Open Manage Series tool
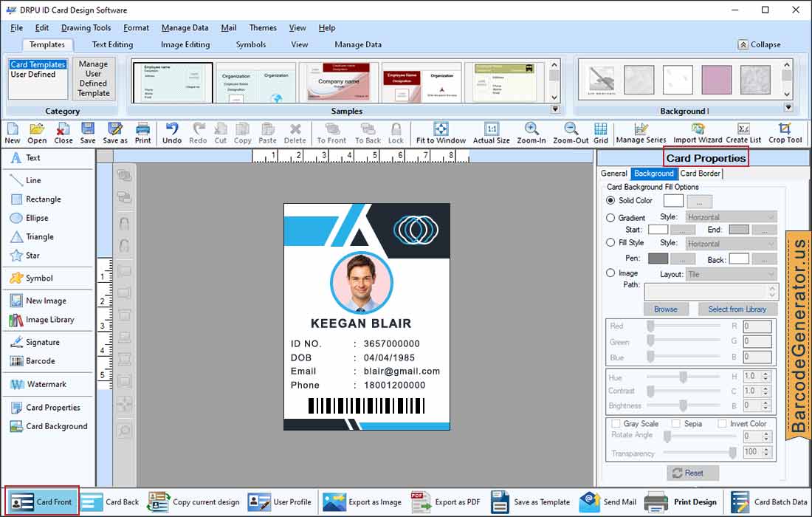Viewport: 812px width, 517px height. click(641, 133)
